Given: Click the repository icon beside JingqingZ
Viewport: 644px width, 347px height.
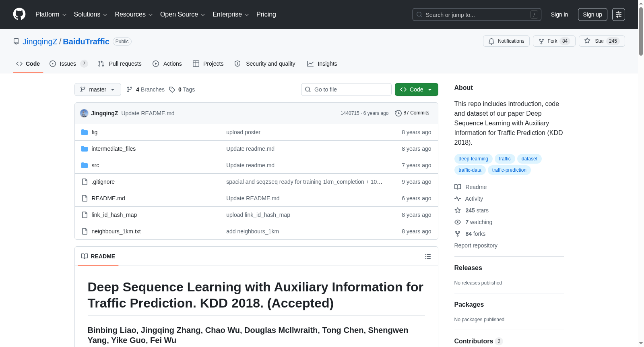Looking at the screenshot, I should pos(16,42).
